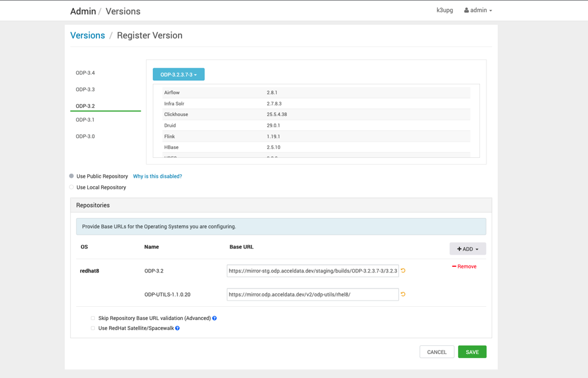This screenshot has height=378, width=588.
Task: Click the CANCEL button
Action: (x=437, y=352)
